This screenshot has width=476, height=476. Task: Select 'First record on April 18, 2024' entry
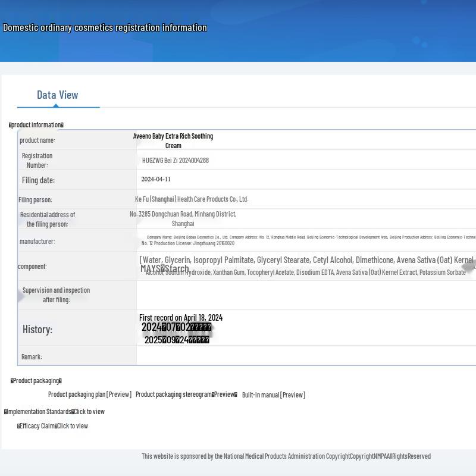[181, 318]
